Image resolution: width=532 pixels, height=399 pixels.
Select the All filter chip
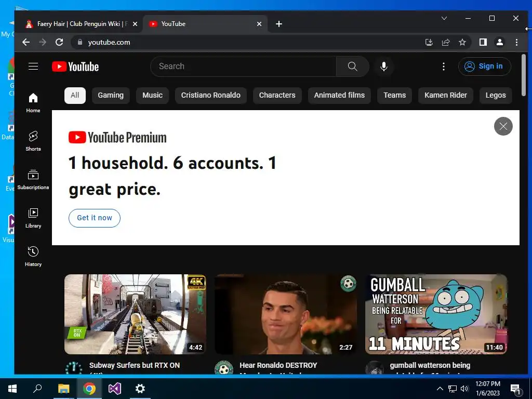pos(75,96)
